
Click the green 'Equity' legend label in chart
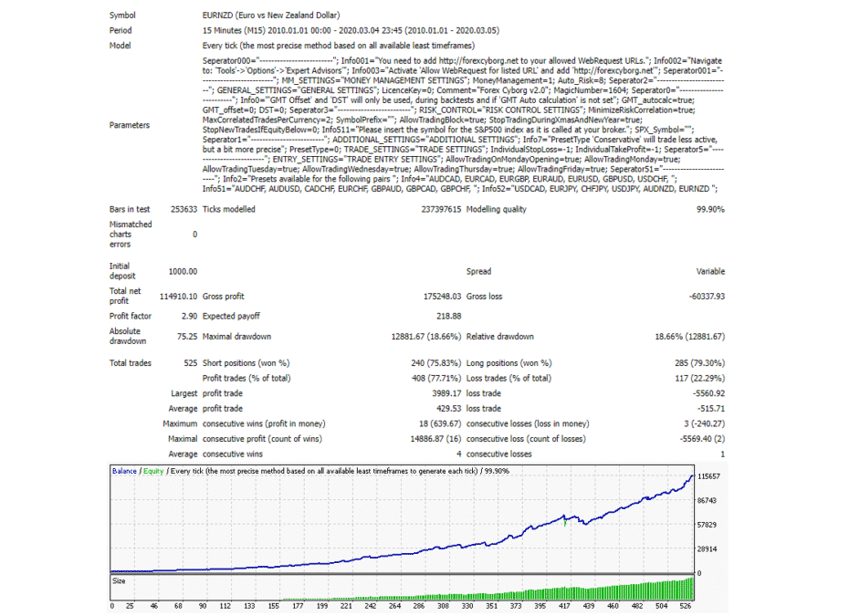click(153, 471)
